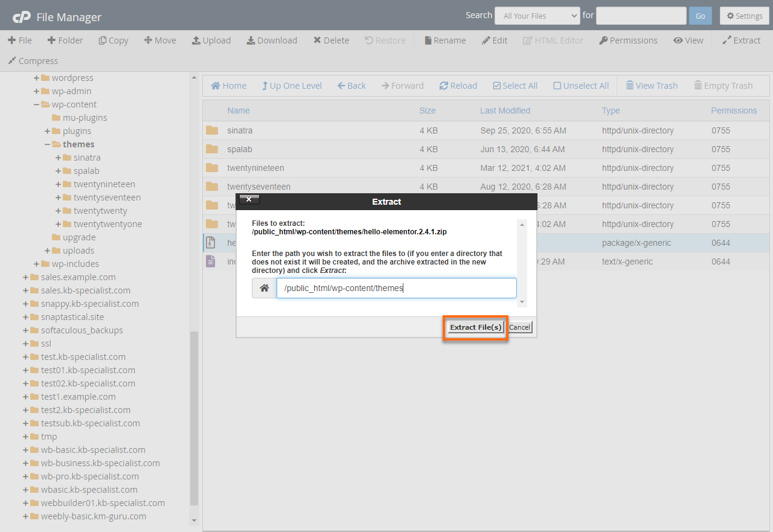The width and height of the screenshot is (773, 532).
Task: Click the home icon in Extract dialog
Action: coord(264,288)
